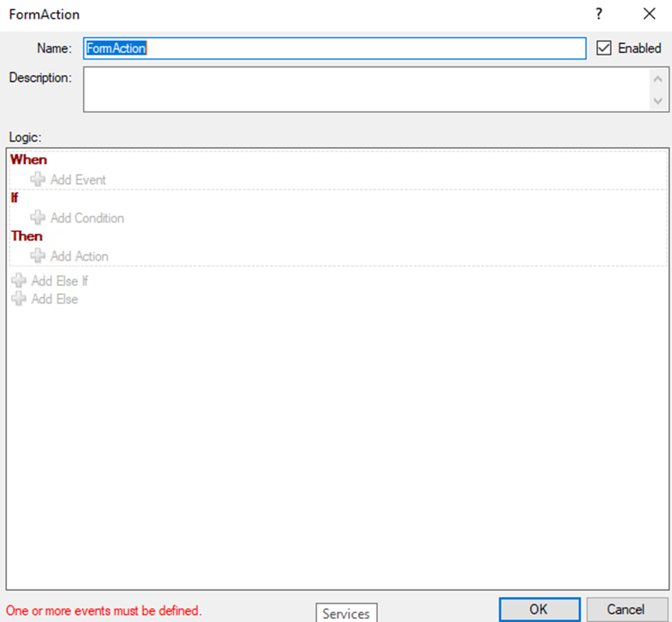The width and height of the screenshot is (672, 622).
Task: Switch to the Services tab
Action: tap(346, 613)
